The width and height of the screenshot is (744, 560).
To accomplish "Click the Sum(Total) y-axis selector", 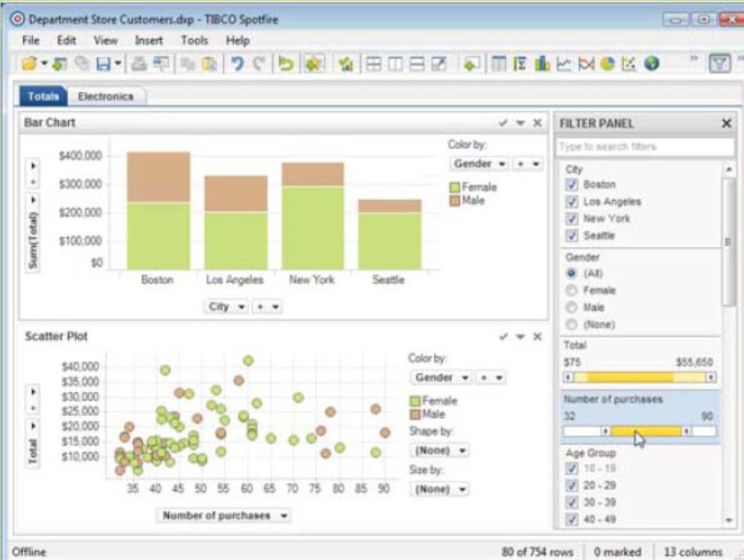I will pyautogui.click(x=33, y=232).
